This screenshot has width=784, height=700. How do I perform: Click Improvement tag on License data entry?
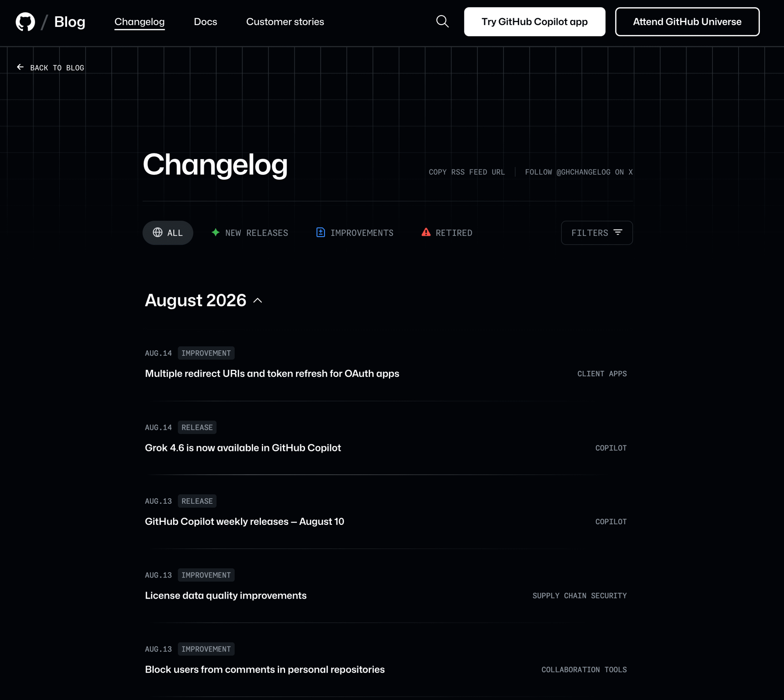click(x=206, y=575)
